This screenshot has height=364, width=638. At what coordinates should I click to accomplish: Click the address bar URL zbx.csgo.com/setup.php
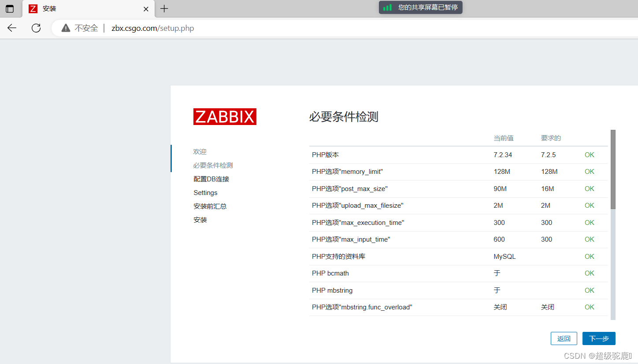[153, 28]
